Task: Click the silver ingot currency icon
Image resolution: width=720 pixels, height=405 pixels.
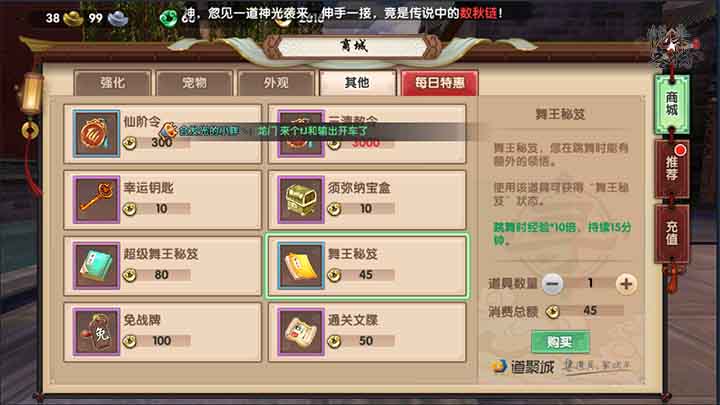Action: point(118,18)
